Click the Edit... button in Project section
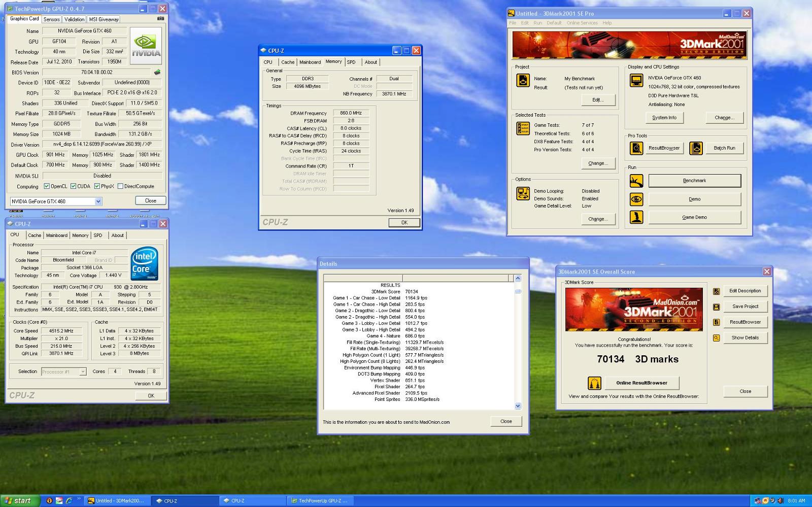Screen dimensions: 812x507 coord(597,100)
